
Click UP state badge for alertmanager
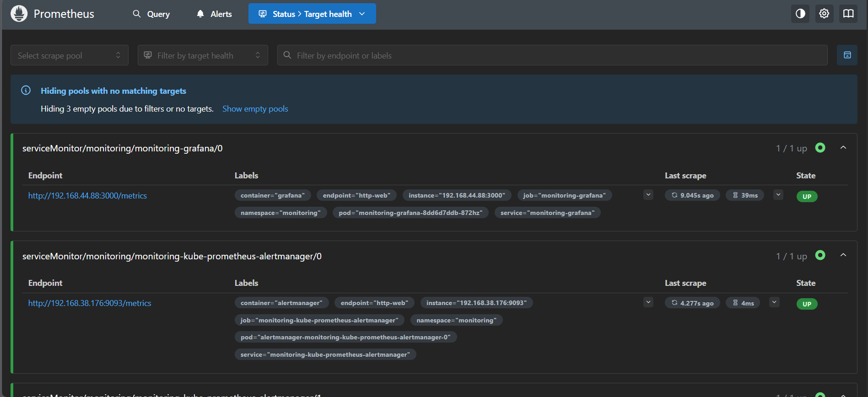click(x=807, y=304)
